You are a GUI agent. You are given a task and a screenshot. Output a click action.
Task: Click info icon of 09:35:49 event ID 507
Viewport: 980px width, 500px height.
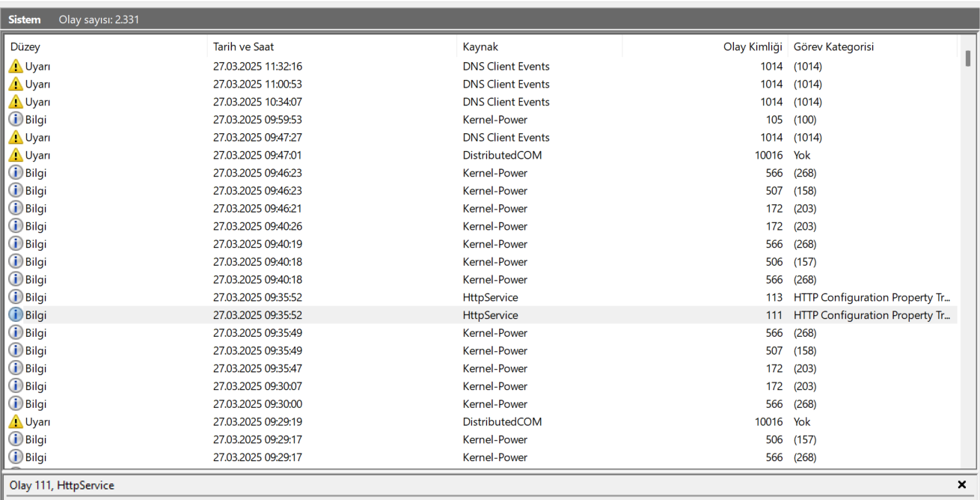point(16,351)
